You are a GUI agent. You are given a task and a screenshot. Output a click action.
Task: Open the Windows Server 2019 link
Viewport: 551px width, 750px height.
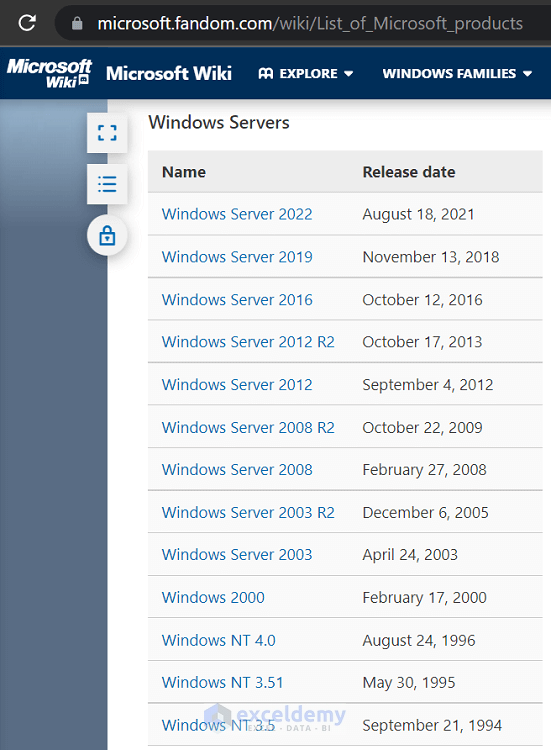[237, 257]
